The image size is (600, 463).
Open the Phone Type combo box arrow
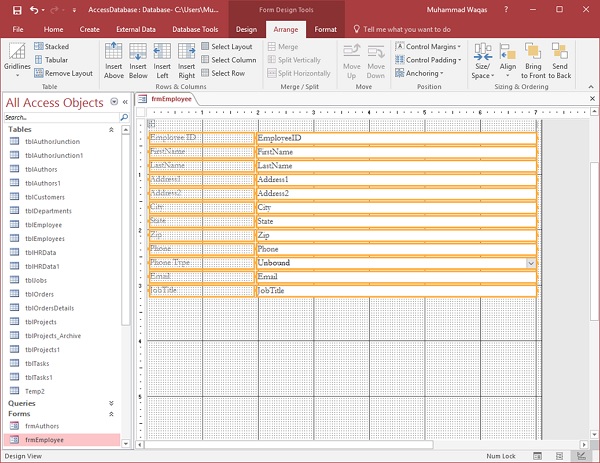click(531, 263)
